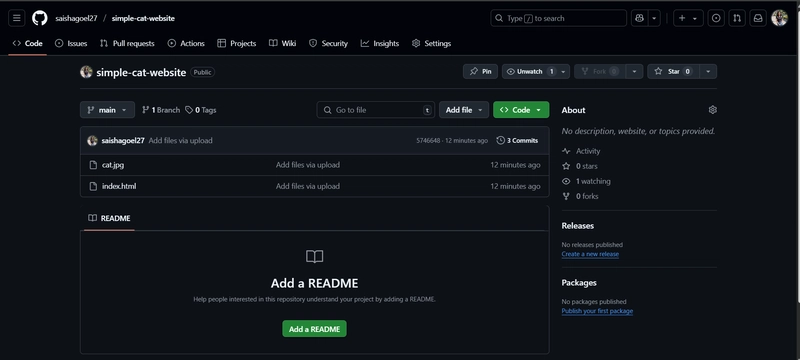The height and width of the screenshot is (360, 800).
Task: View the 3 Commits history
Action: click(517, 140)
